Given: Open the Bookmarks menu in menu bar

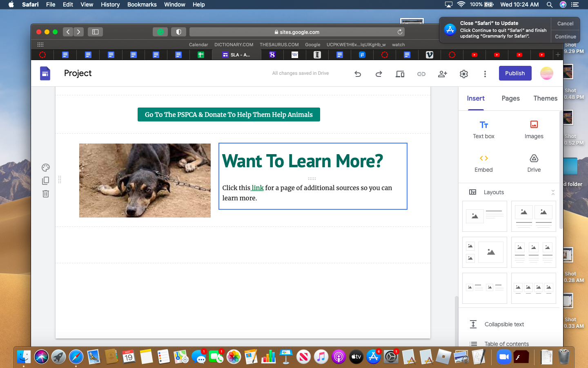Looking at the screenshot, I should coord(142,4).
